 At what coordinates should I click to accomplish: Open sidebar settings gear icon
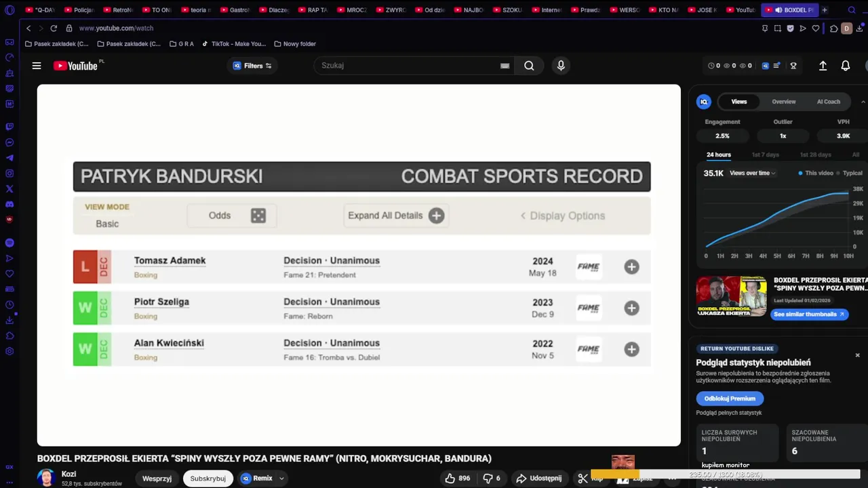[x=9, y=351]
